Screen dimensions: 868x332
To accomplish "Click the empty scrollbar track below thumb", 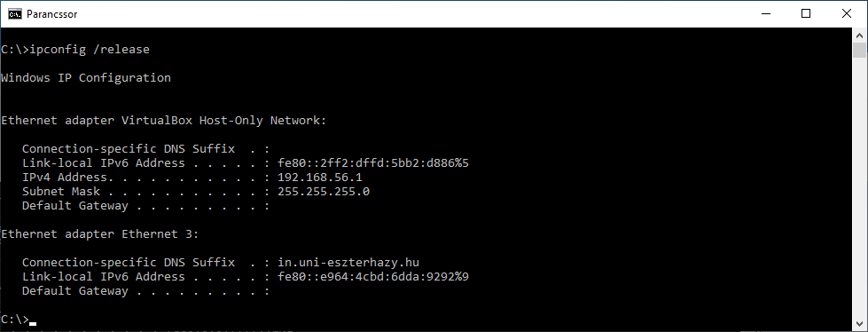I will click(859, 186).
